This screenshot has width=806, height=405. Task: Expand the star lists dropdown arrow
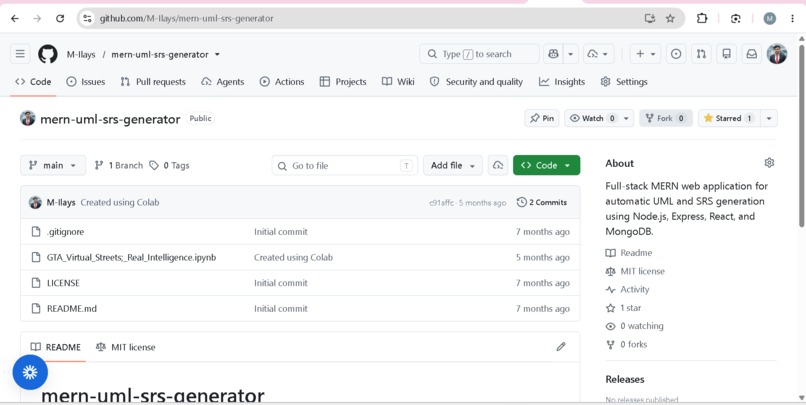coord(768,118)
